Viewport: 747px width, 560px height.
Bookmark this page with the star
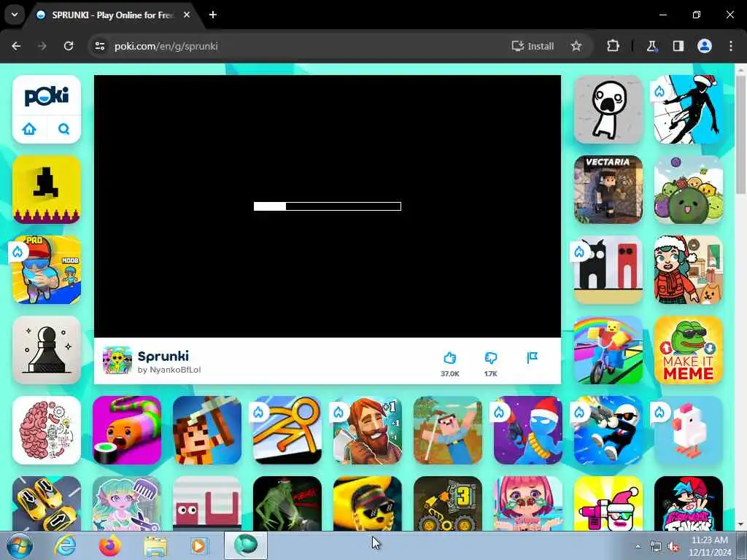point(576,46)
